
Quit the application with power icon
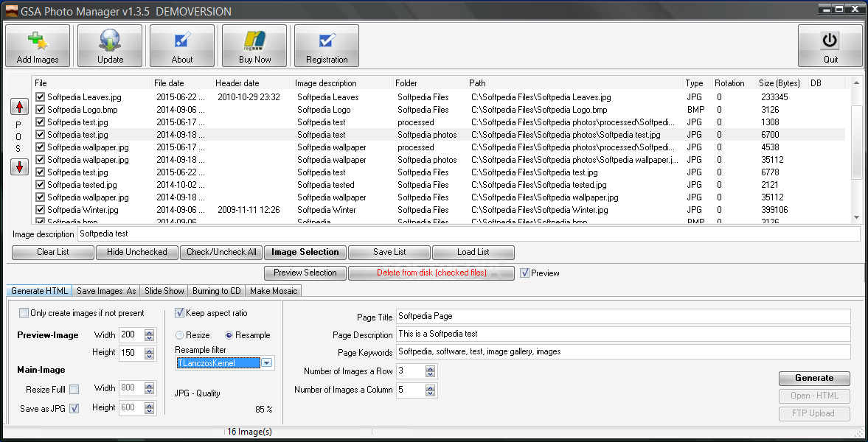click(830, 46)
